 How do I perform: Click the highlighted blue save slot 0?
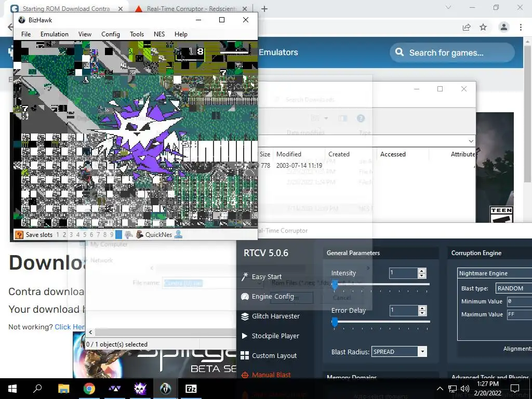[x=118, y=234]
